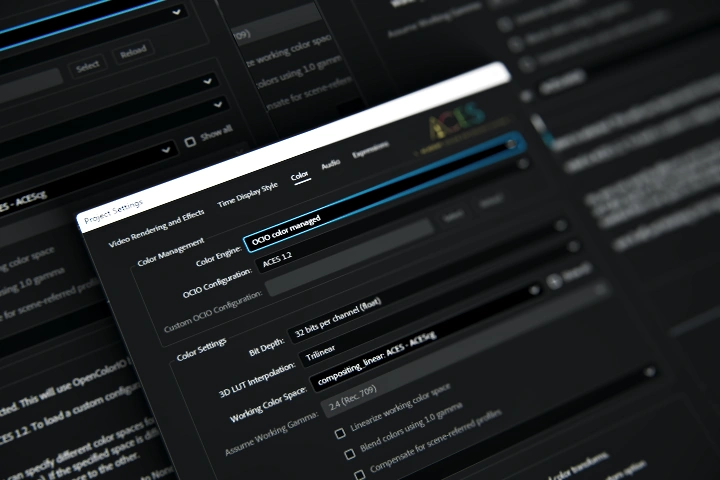The height and width of the screenshot is (480, 720).
Task: Expand the first chevron below the back window's Reload button
Action: coord(208,81)
